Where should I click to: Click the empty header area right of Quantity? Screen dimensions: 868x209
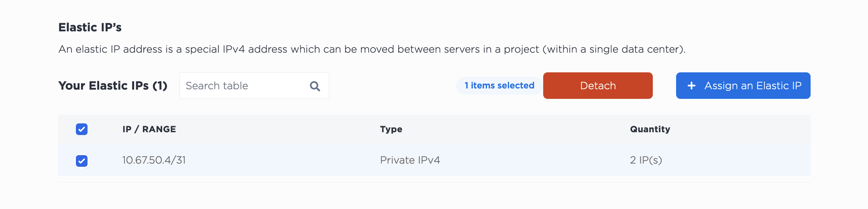pyautogui.click(x=743, y=129)
